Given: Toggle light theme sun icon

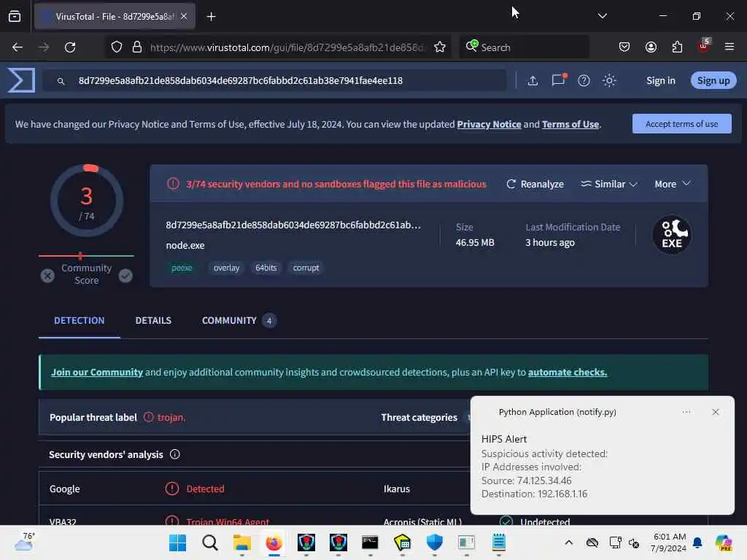Looking at the screenshot, I should click(x=609, y=80).
